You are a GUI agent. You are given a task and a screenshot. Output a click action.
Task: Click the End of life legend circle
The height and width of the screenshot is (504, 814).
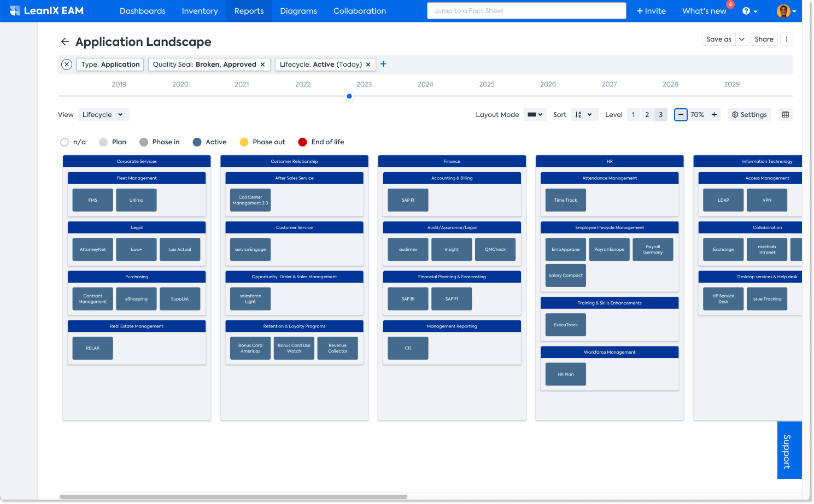[x=302, y=142]
